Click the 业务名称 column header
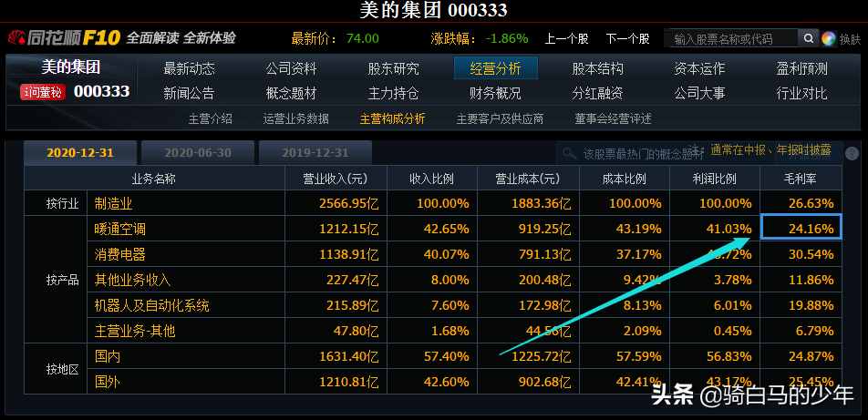Screen dimensions: 868x420 point(153,179)
